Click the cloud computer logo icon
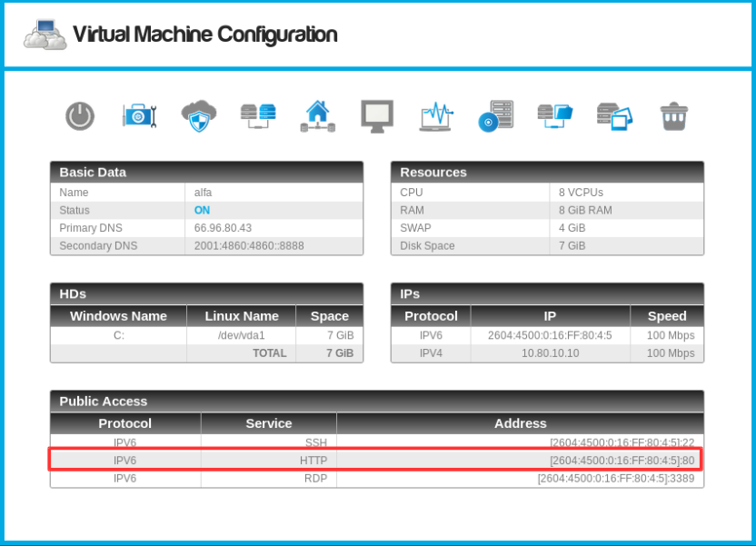 click(45, 35)
